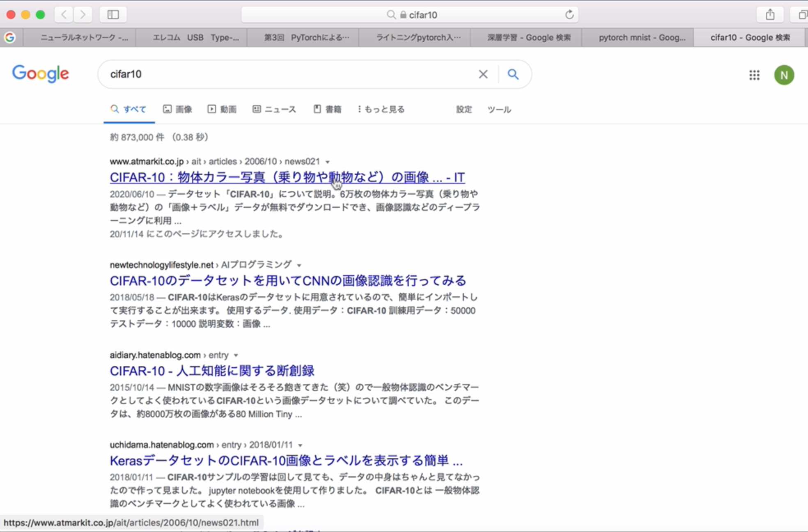This screenshot has width=808, height=532.
Task: Expand the もっと見る menu
Action: pyautogui.click(x=381, y=110)
